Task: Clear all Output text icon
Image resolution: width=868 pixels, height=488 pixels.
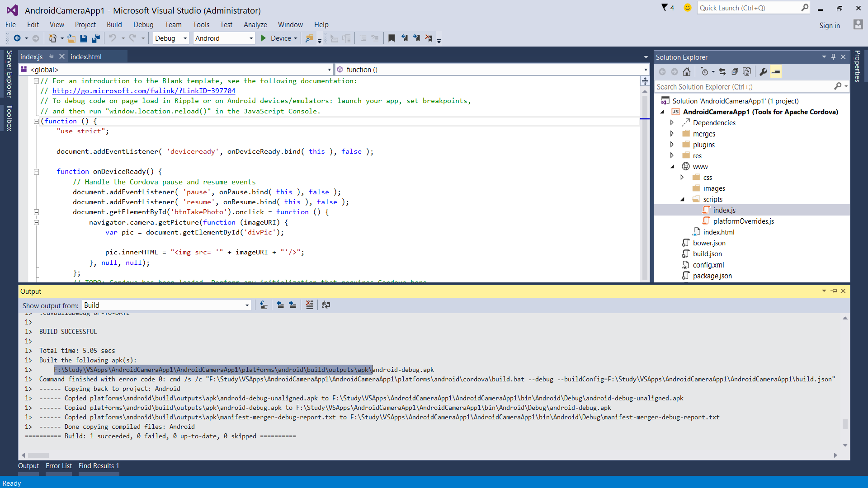Action: click(309, 305)
